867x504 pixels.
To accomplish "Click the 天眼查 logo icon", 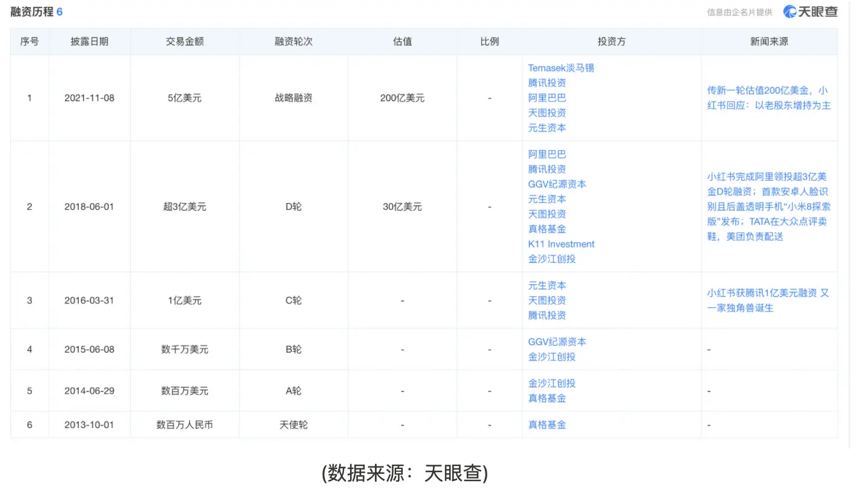I will (x=790, y=11).
